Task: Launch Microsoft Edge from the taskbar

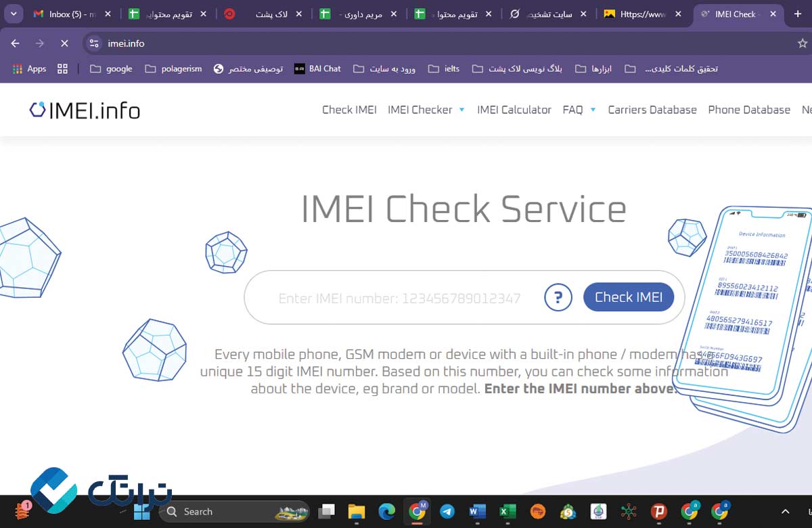Action: coord(386,512)
